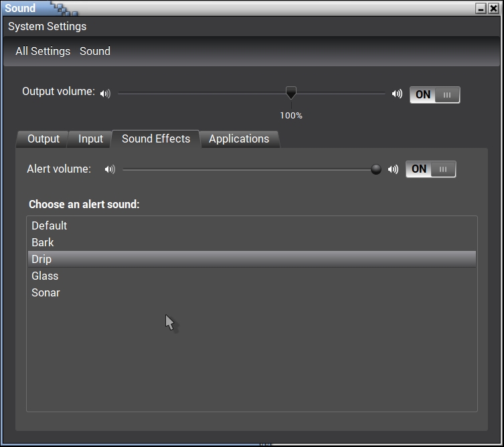Viewport: 504px width, 447px height.
Task: Close the Sound settings window
Action: (493, 9)
